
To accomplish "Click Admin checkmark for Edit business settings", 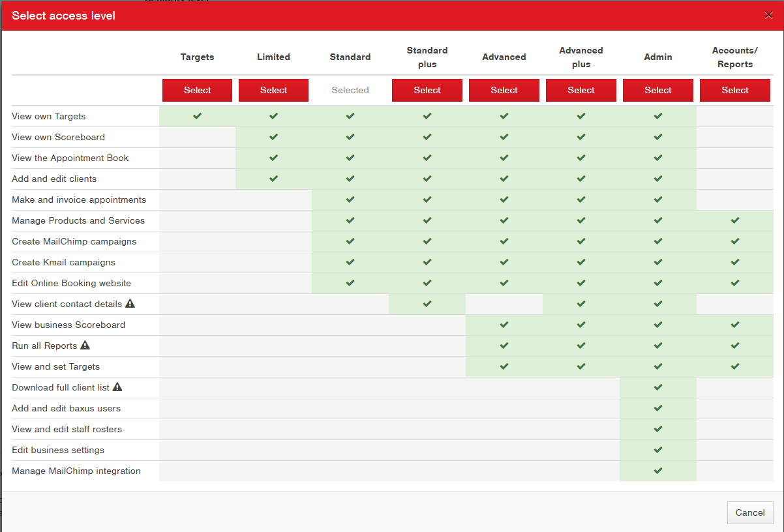I will [x=658, y=450].
